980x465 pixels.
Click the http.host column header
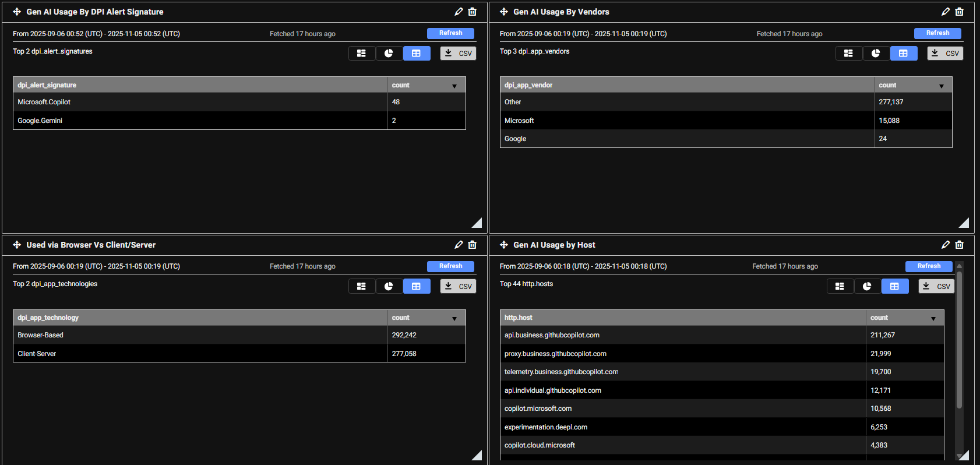(x=518, y=318)
